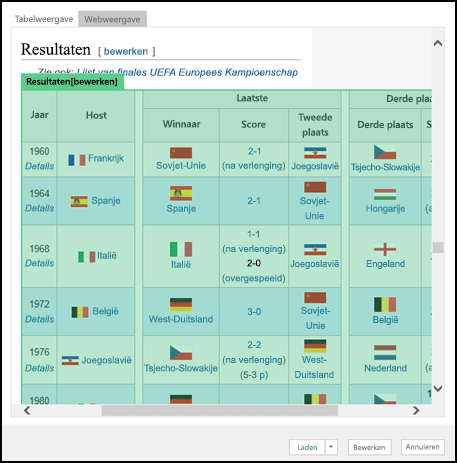
Task: Open the Lijst van finales UEFA link
Action: click(x=187, y=72)
